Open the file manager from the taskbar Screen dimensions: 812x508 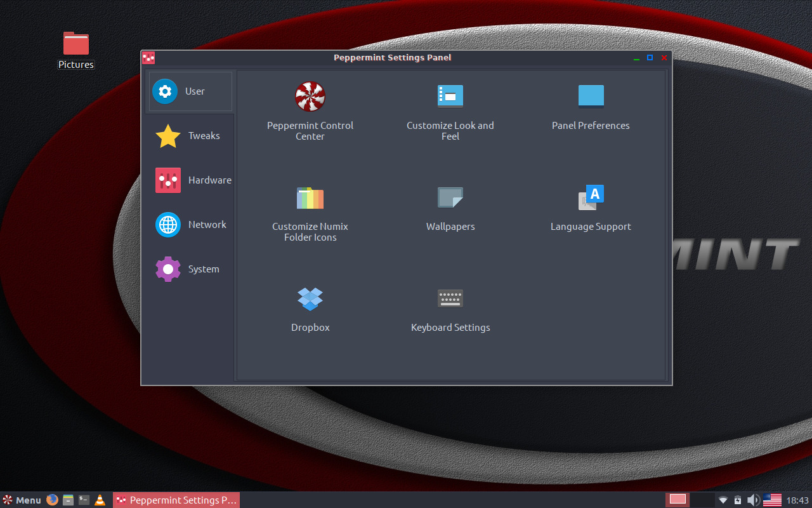(68, 500)
